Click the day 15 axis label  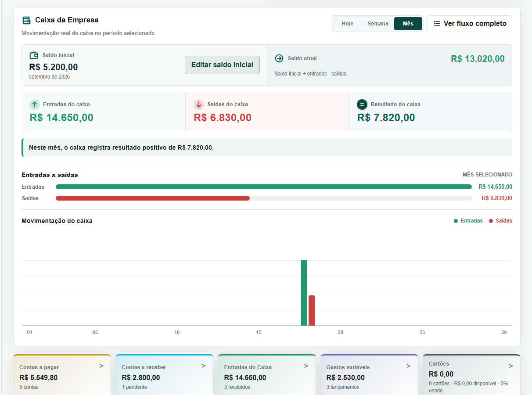[259, 332]
